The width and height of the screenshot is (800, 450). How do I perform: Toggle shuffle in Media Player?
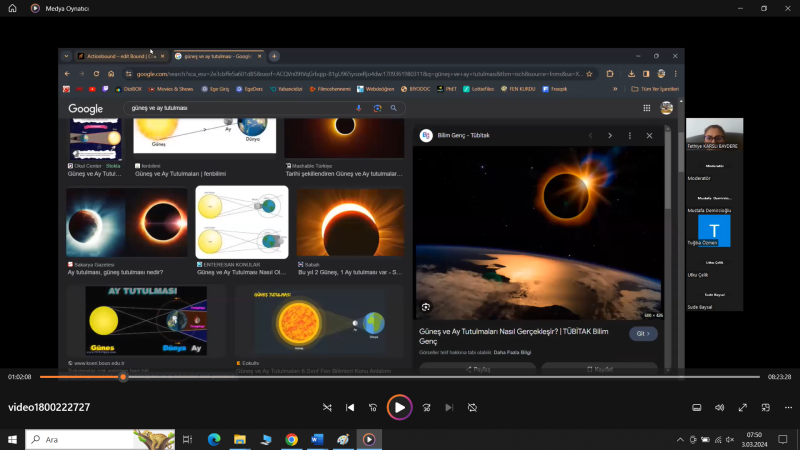pos(327,407)
